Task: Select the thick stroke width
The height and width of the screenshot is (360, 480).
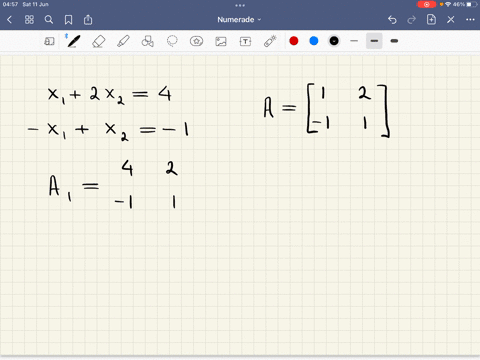Action: (x=394, y=41)
